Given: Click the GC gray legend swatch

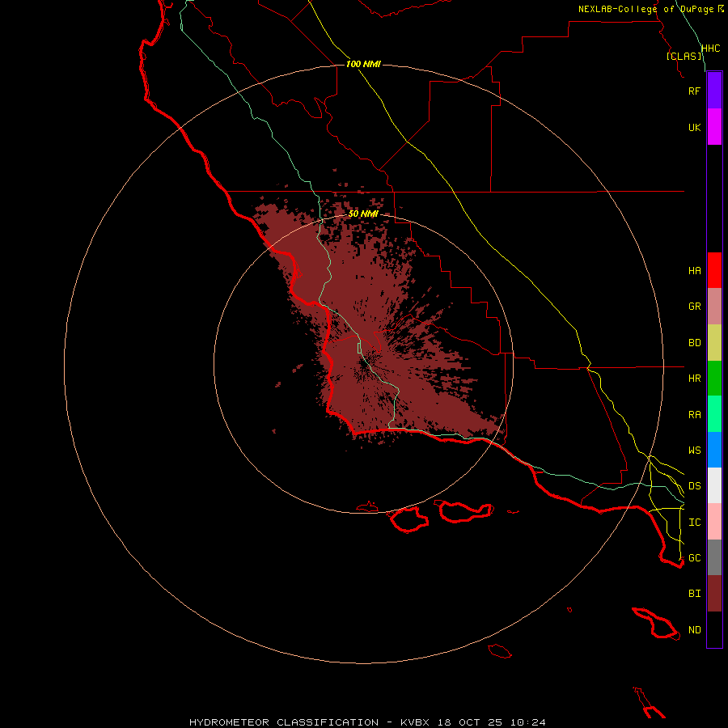Looking at the screenshot, I should [714, 557].
